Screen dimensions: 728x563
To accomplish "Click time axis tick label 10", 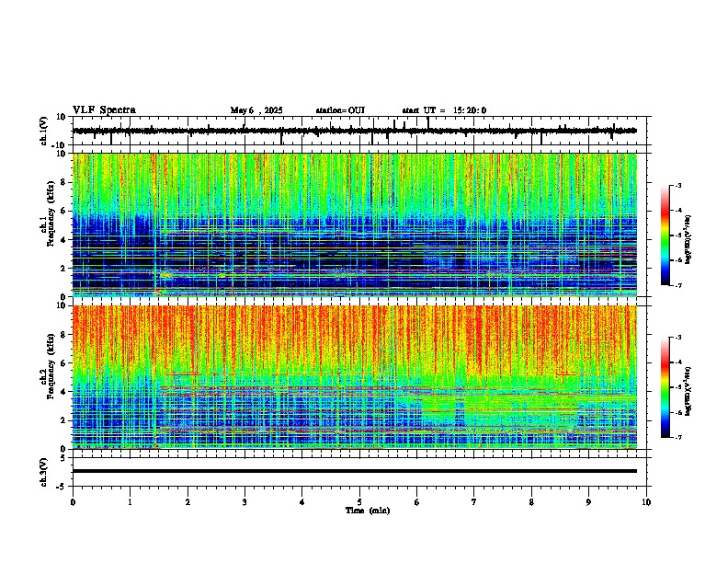I will pyautogui.click(x=646, y=502).
